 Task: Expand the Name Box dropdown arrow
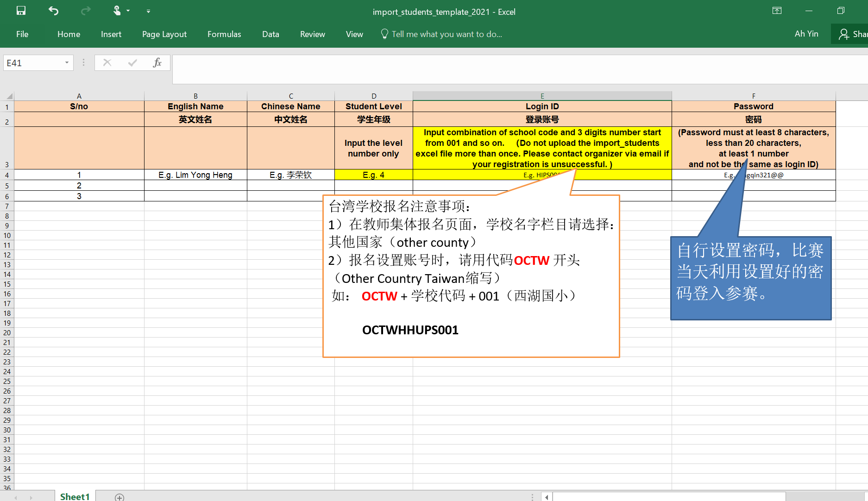coord(67,63)
